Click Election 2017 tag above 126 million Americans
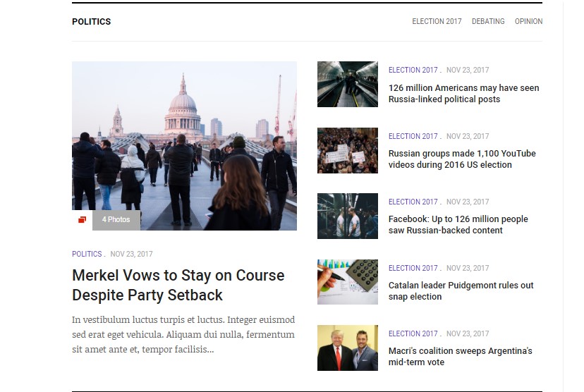The height and width of the screenshot is (392, 584). point(413,70)
